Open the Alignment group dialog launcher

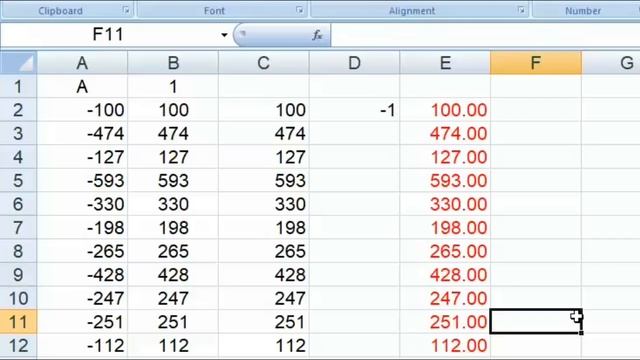pos(521,10)
